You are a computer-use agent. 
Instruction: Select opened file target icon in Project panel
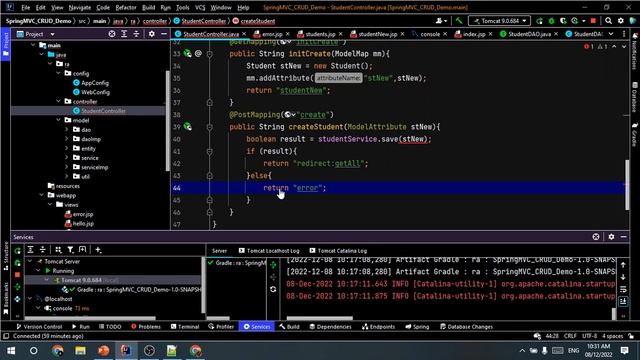point(112,34)
